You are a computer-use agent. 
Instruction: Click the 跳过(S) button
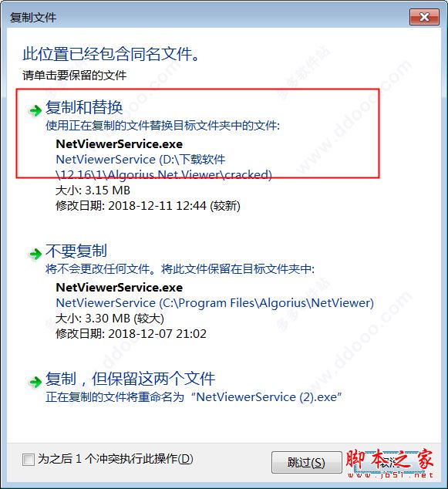click(306, 462)
